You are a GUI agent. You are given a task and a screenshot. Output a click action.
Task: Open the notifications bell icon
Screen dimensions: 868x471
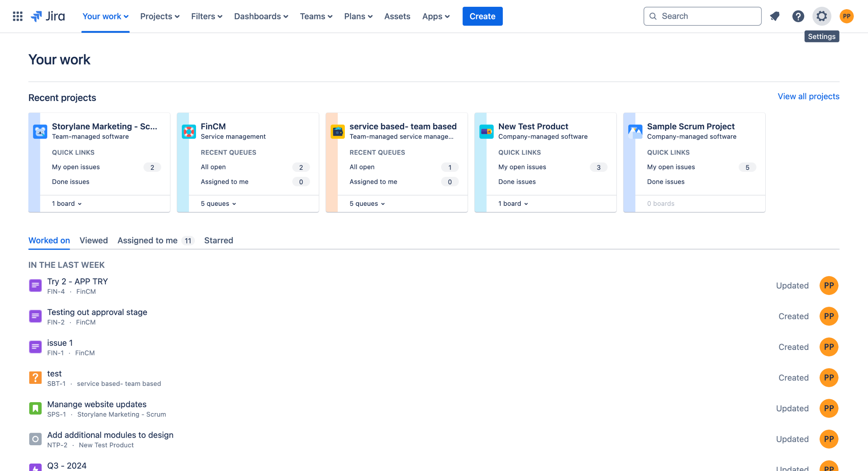pos(775,16)
